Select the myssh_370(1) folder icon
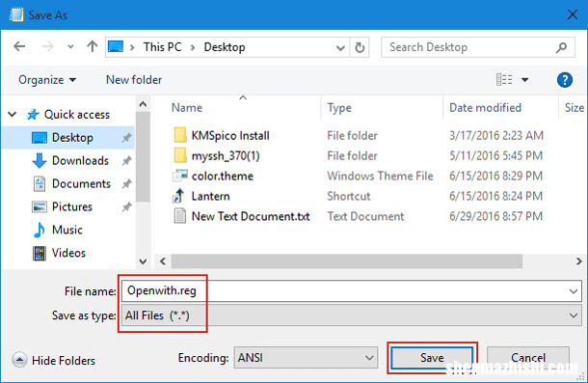Image resolution: width=588 pixels, height=383 pixels. click(x=180, y=155)
